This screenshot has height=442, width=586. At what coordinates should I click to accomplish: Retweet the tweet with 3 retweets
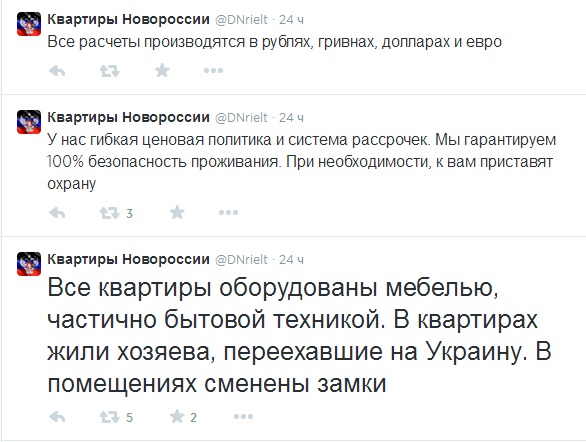[x=110, y=213]
